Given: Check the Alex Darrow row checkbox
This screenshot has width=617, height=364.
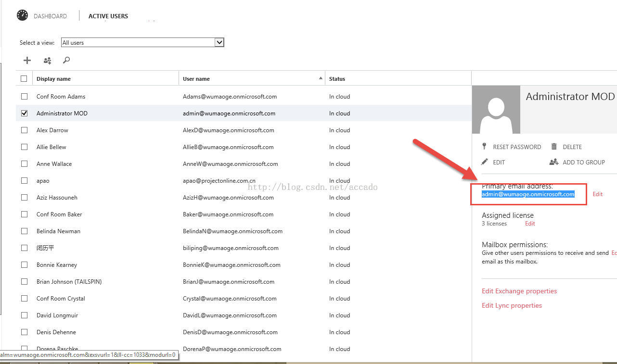Looking at the screenshot, I should click(x=25, y=130).
